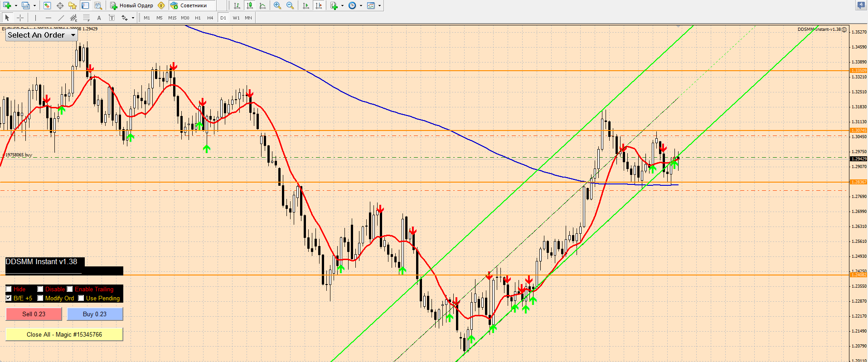Uncheck the B/E +5 checkbox
This screenshot has height=362, width=868.
point(9,298)
